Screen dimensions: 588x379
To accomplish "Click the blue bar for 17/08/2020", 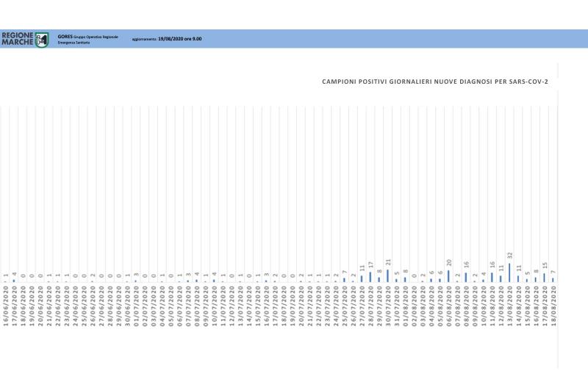I will click(x=544, y=278).
